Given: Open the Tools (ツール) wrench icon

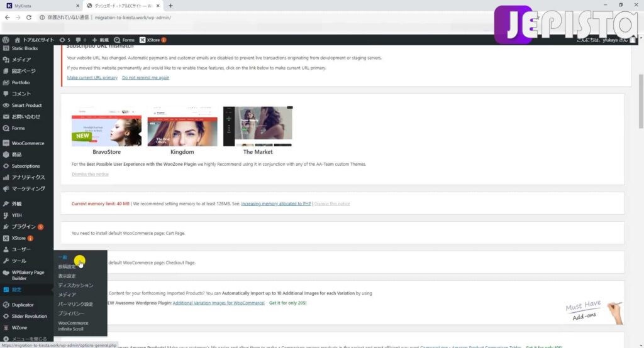Looking at the screenshot, I should coord(6,261).
